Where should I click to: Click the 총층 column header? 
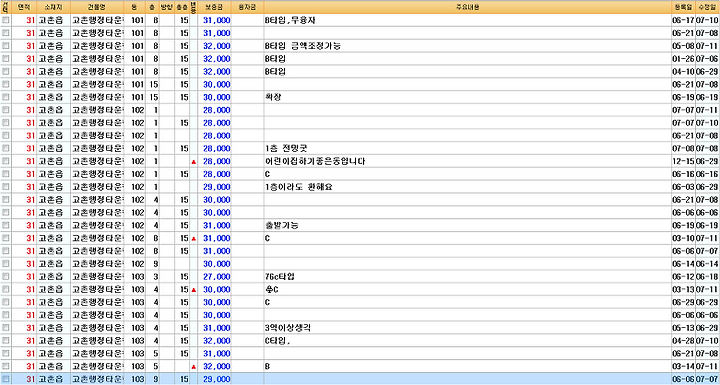[182, 7]
